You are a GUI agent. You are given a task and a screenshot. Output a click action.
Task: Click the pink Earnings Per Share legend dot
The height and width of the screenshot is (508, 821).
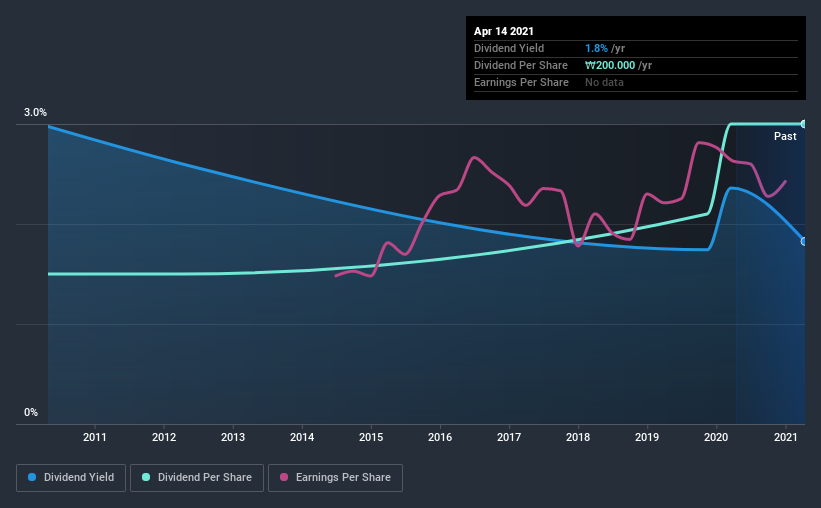(x=284, y=477)
